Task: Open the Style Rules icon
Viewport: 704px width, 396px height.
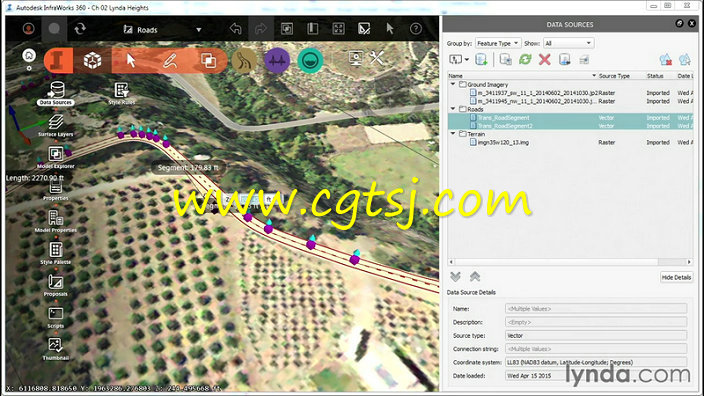Action: coord(122,93)
